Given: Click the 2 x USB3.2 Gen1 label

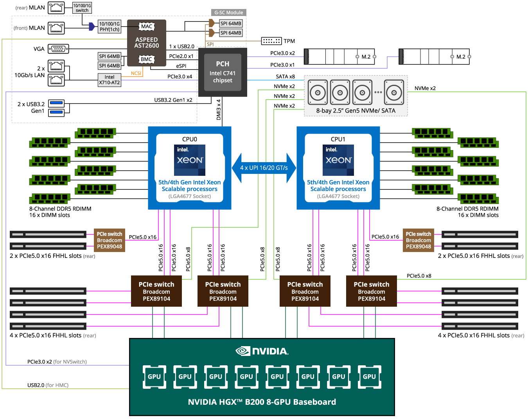Looking at the screenshot, I should [x=31, y=107].
